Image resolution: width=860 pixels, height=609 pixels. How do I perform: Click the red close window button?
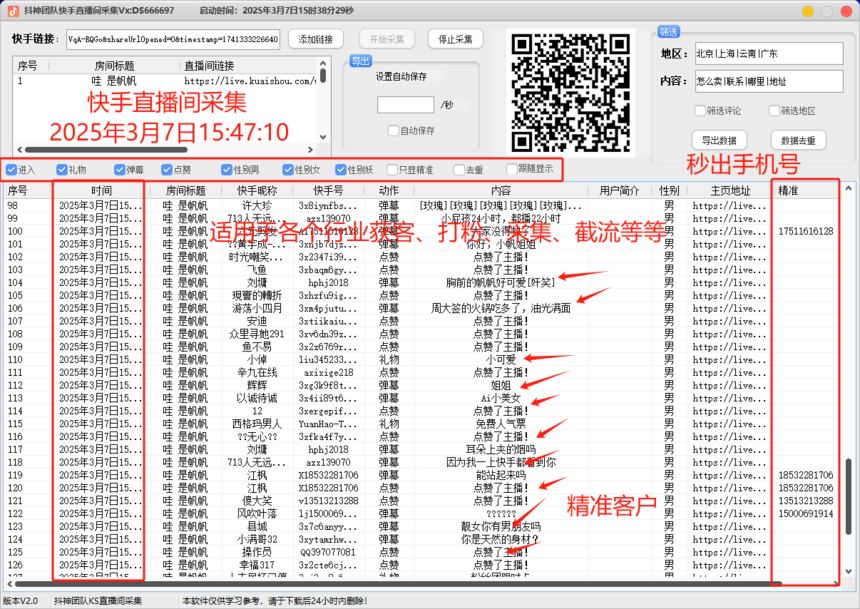pyautogui.click(x=846, y=11)
